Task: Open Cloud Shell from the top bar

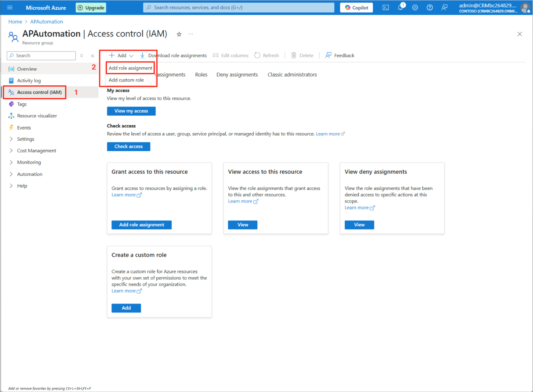Action: tap(385, 7)
